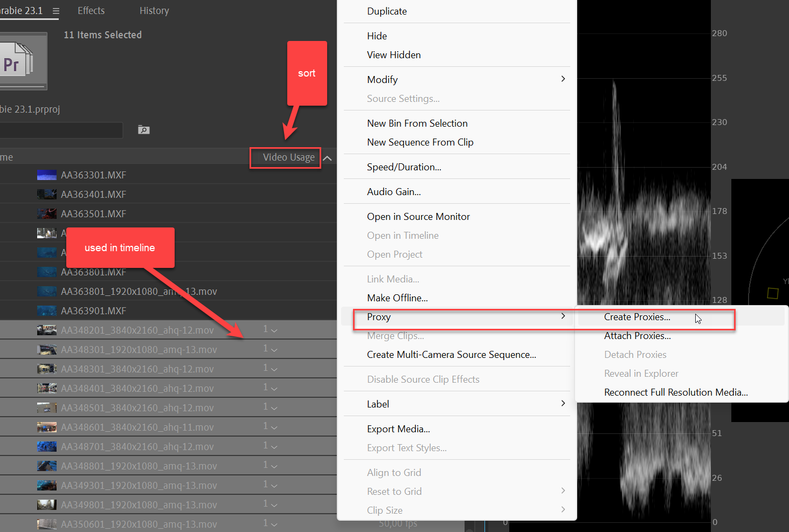
Task: Click the thumbnail of AA348601_3840x2160_ahq-11.mov
Action: click(46, 426)
